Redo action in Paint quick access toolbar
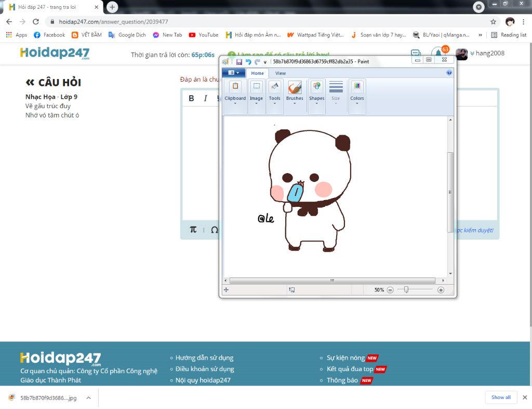532x409 pixels. pos(257,62)
